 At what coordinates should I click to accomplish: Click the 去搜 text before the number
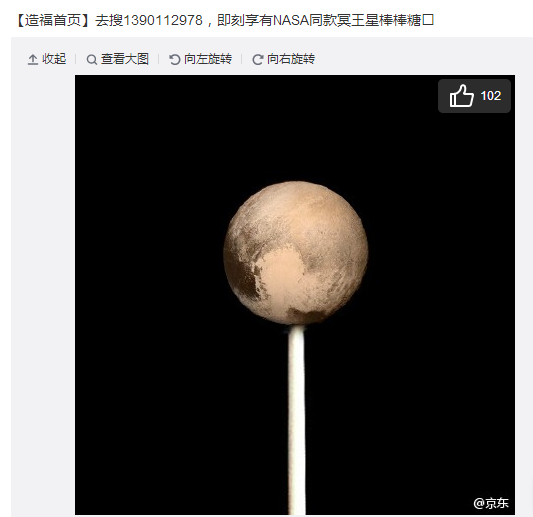(x=109, y=20)
